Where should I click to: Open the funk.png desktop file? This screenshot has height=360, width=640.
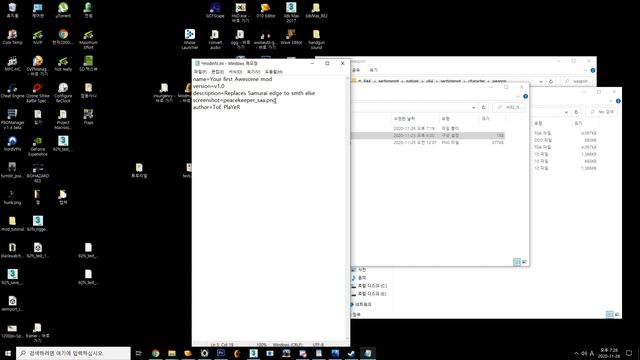click(12, 197)
